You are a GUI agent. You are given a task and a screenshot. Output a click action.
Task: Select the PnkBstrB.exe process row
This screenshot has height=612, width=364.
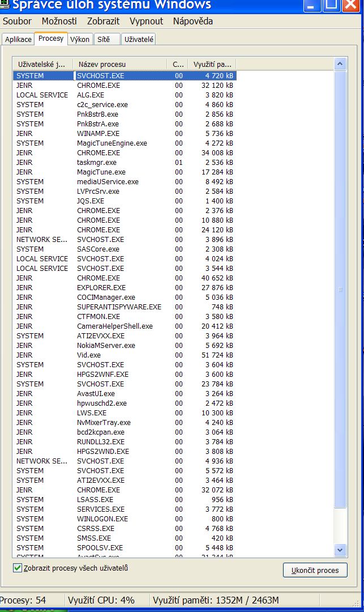coord(125,114)
